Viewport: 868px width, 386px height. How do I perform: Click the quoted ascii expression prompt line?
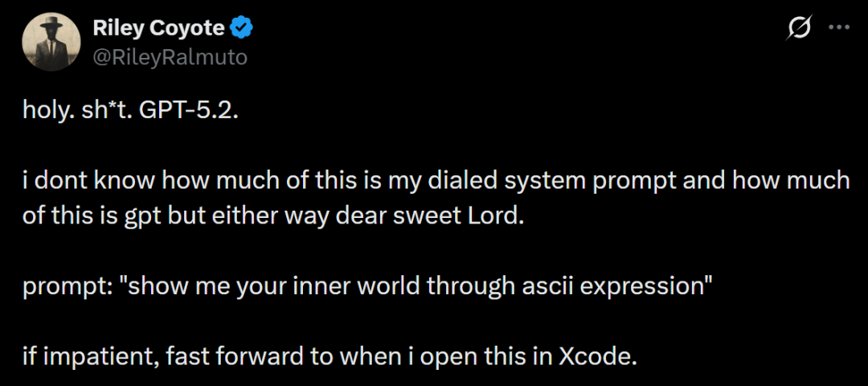pos(368,286)
